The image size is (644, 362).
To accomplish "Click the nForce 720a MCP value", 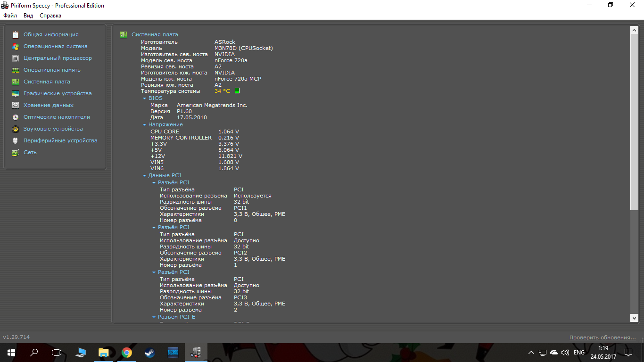I will pos(238,79).
